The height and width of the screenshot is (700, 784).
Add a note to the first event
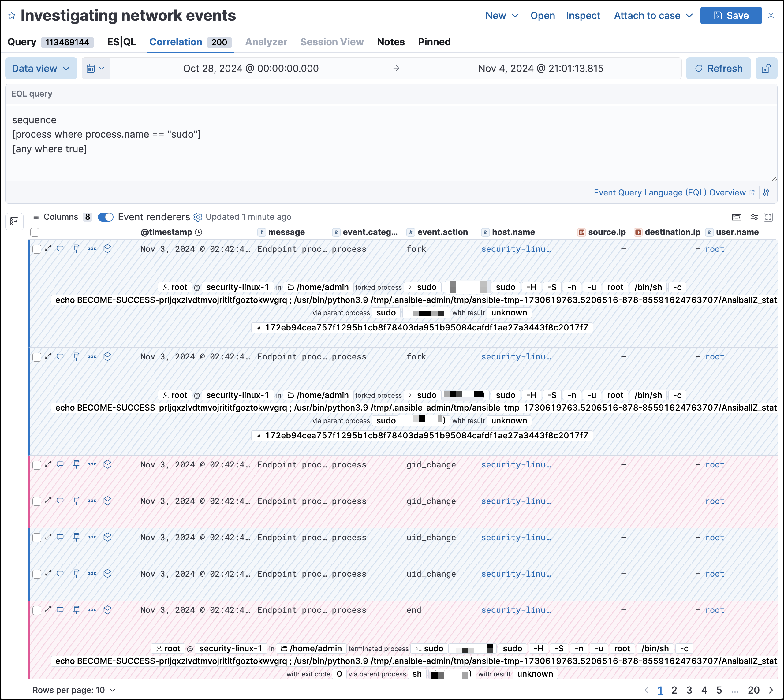pos(60,249)
